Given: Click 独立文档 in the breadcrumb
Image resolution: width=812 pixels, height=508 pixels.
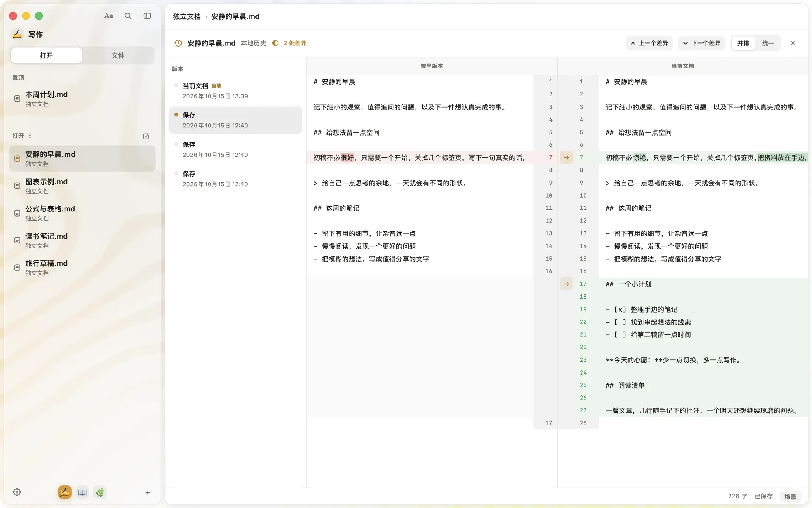Looking at the screenshot, I should tap(187, 17).
